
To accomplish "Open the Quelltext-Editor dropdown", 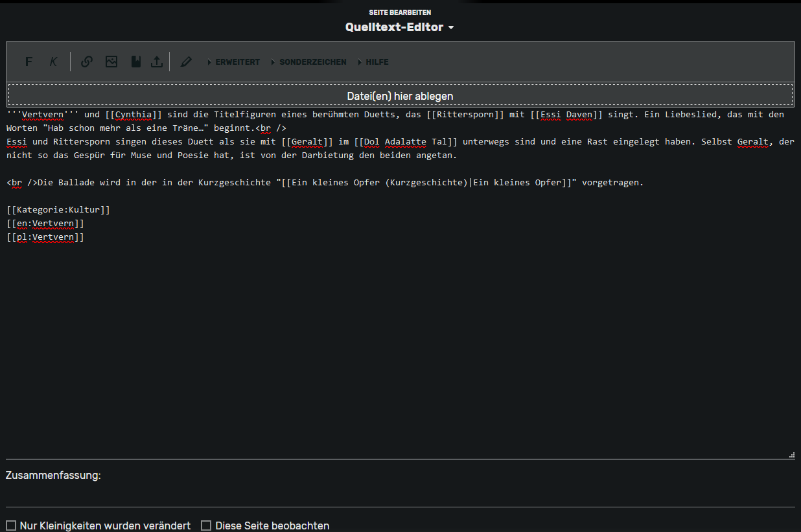I will [400, 27].
